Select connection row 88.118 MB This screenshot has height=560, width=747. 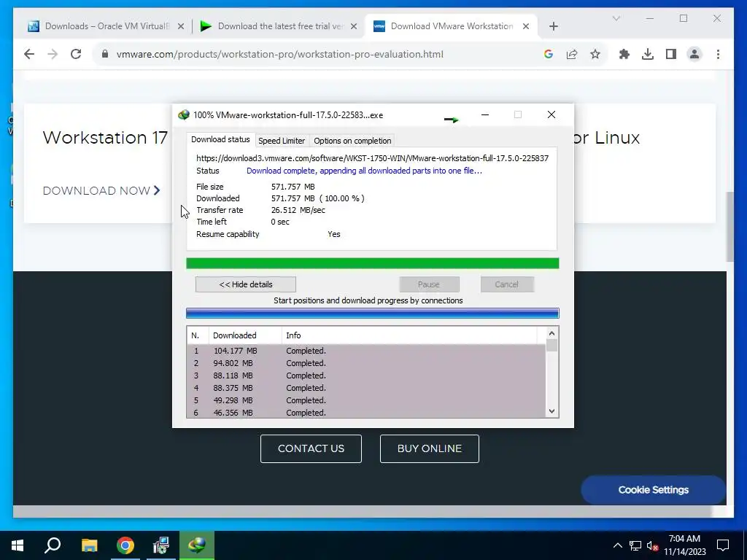(366, 376)
